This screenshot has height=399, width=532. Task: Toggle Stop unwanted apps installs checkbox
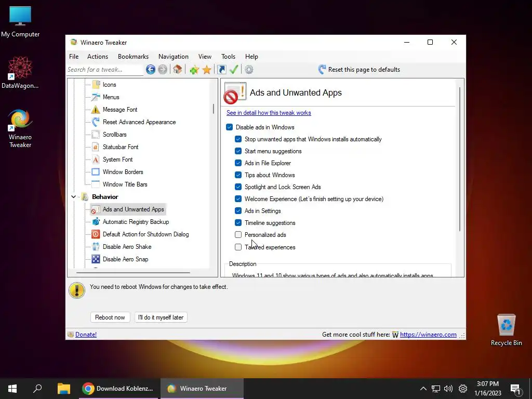[238, 139]
